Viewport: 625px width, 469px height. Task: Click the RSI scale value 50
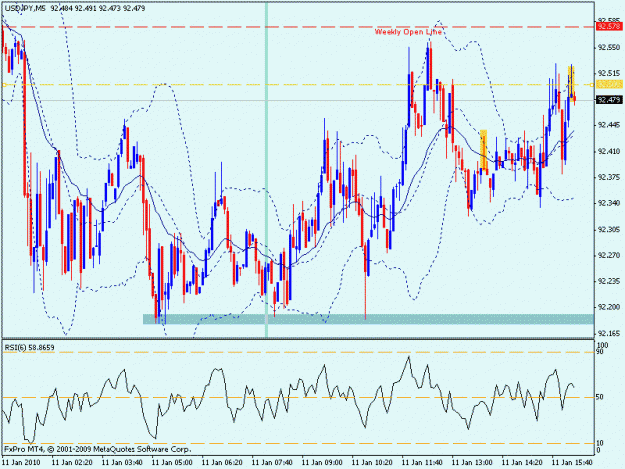[x=600, y=397]
